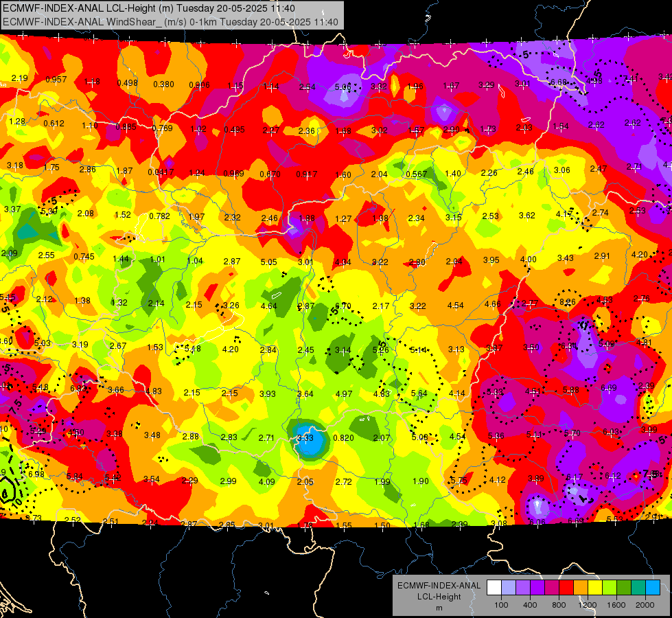Click the wind shear value 5.88

pos(571,390)
